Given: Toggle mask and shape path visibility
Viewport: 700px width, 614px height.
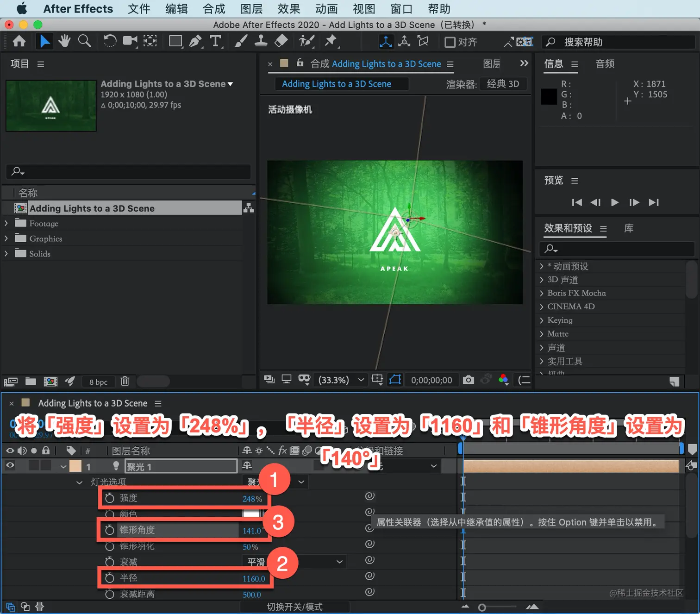Looking at the screenshot, I should (395, 380).
